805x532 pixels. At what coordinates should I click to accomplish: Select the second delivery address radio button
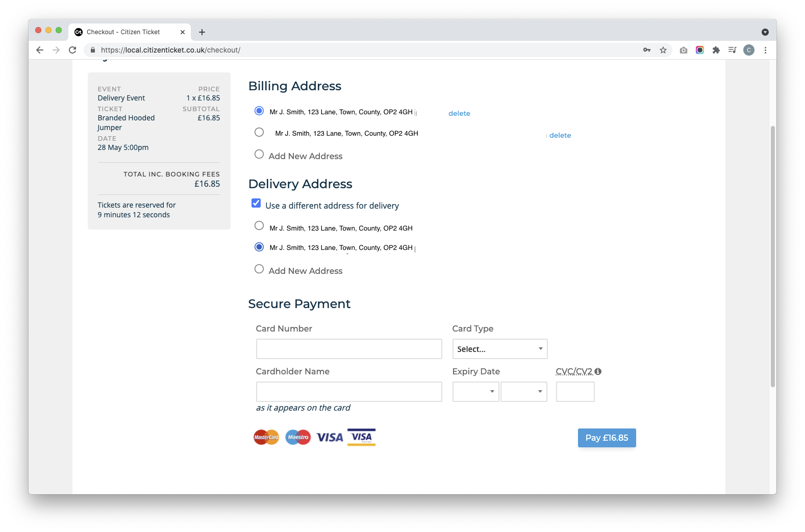259,247
